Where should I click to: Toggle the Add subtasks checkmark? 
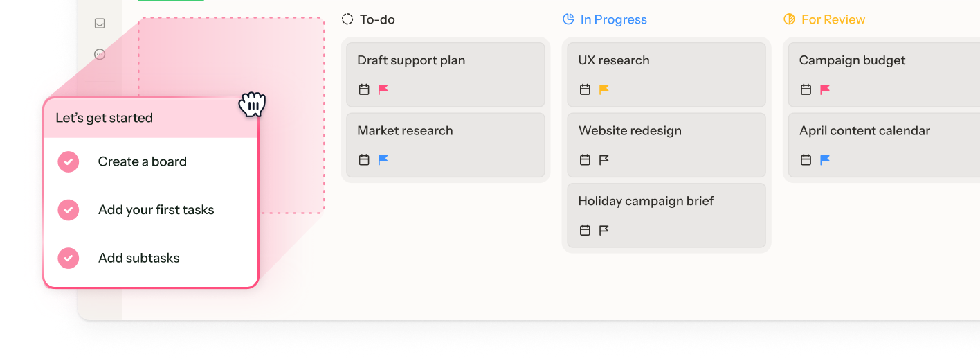[x=68, y=258]
